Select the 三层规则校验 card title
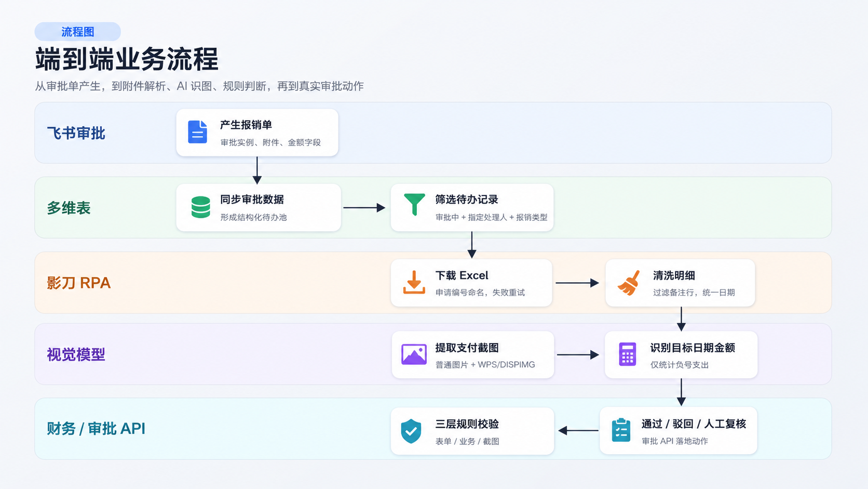The height and width of the screenshot is (489, 868). (x=467, y=424)
